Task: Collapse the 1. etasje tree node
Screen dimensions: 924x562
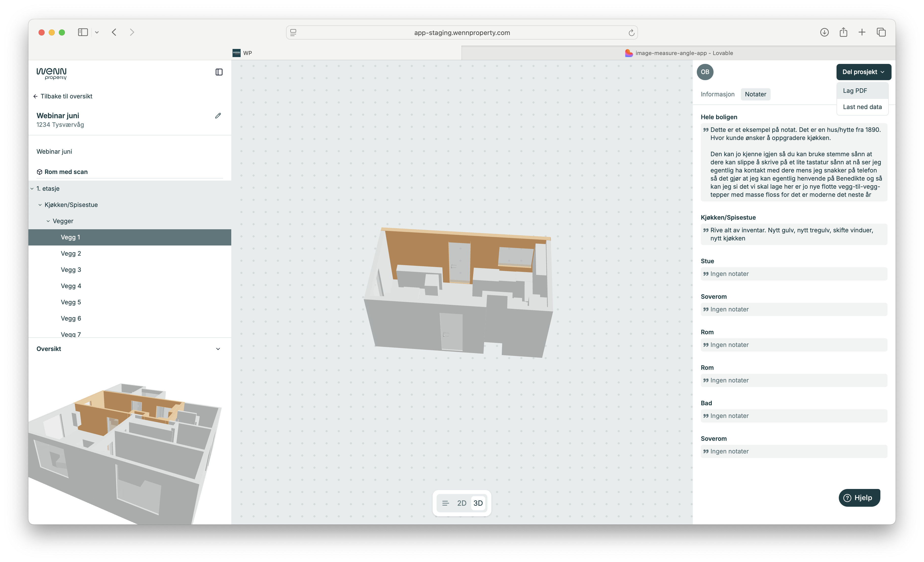Action: point(32,189)
